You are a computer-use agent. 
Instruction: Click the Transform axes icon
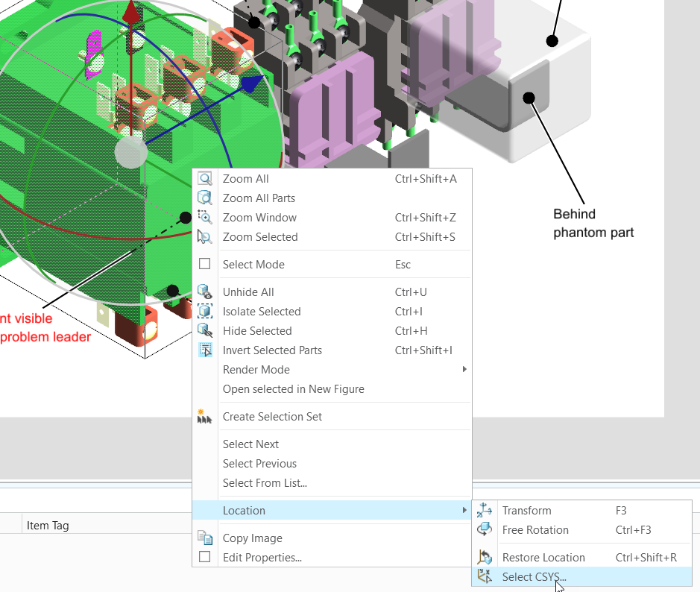point(485,511)
